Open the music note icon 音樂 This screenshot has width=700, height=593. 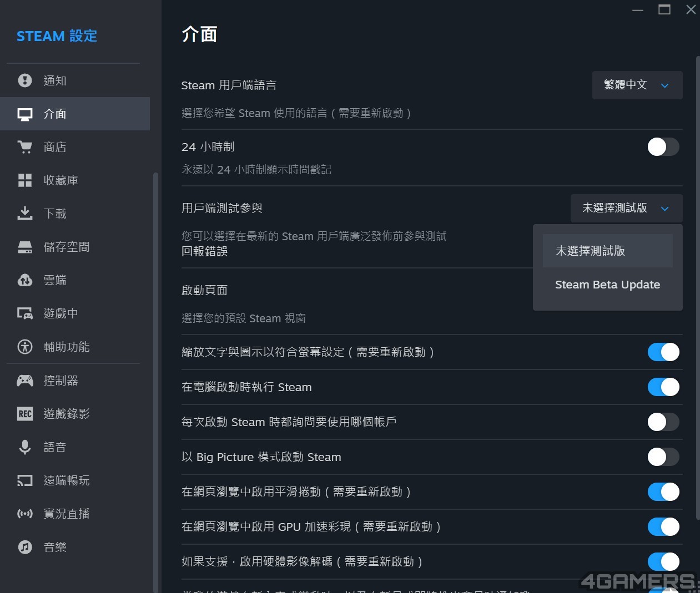[x=25, y=547]
